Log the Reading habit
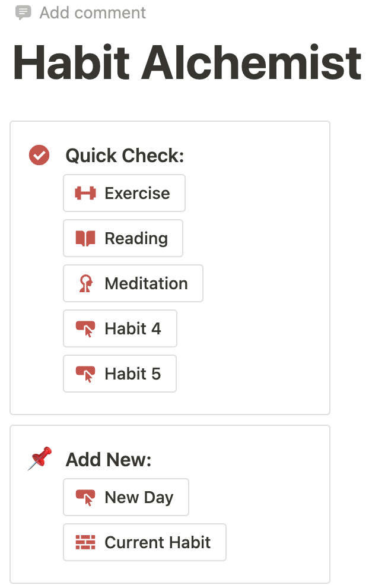Screen dimensions: 369x588 (x=123, y=239)
